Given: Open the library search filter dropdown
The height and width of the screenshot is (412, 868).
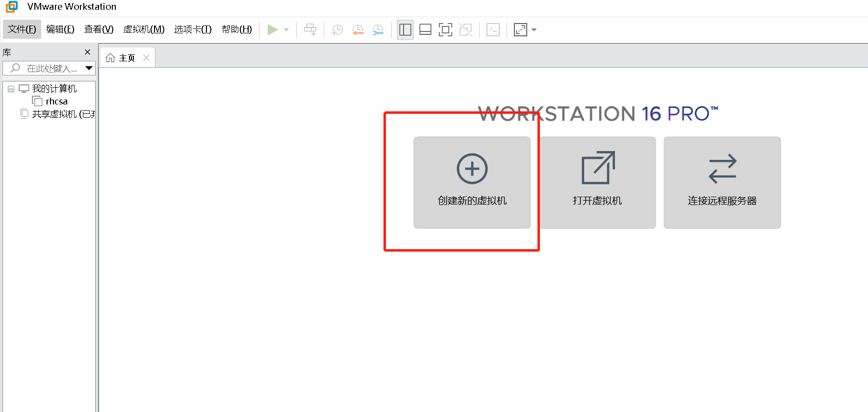Looking at the screenshot, I should click(89, 68).
